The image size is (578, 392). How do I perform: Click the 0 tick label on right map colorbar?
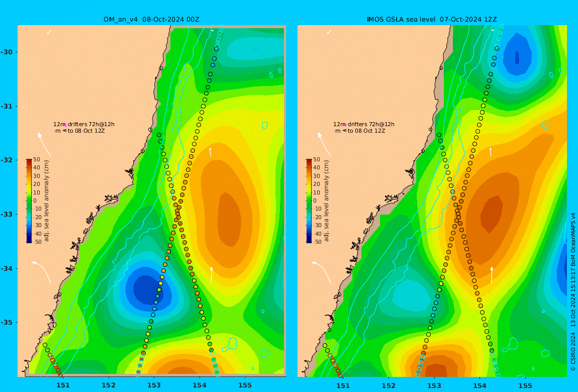(315, 201)
